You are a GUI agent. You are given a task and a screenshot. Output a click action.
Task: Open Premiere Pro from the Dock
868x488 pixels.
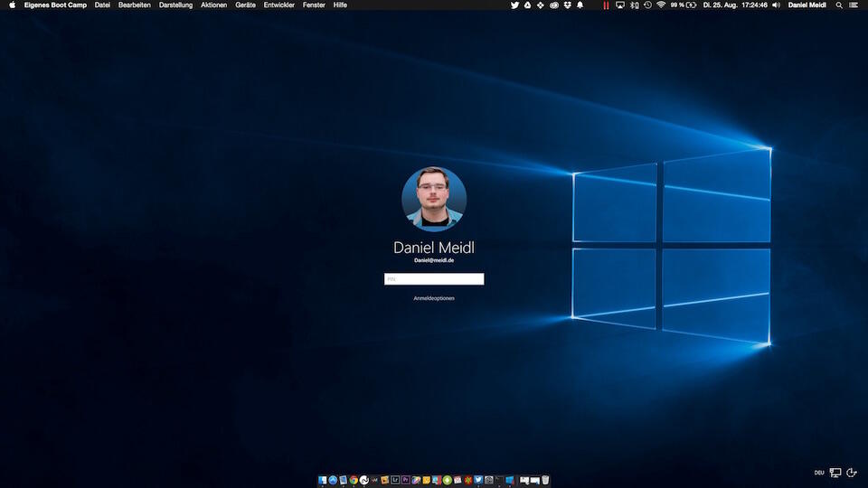tap(405, 480)
